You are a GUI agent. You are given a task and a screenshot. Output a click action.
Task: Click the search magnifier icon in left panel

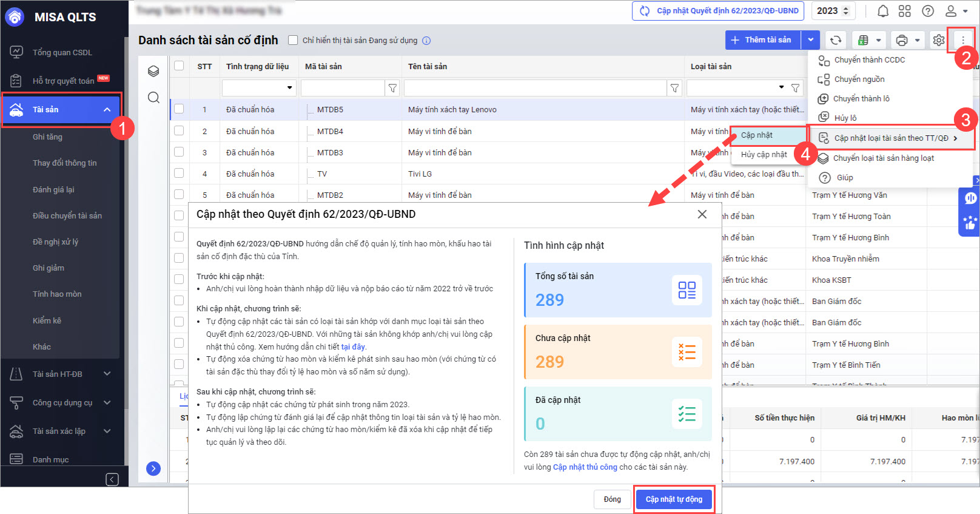(153, 97)
